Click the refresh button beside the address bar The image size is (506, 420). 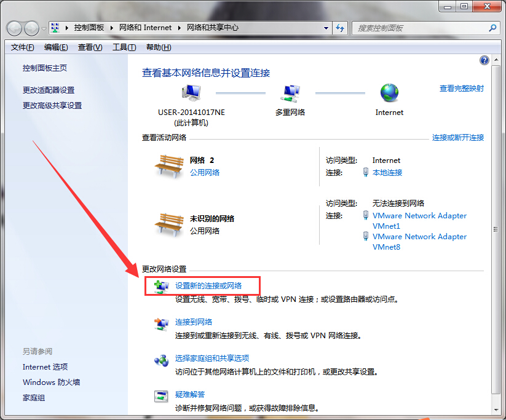pyautogui.click(x=341, y=28)
